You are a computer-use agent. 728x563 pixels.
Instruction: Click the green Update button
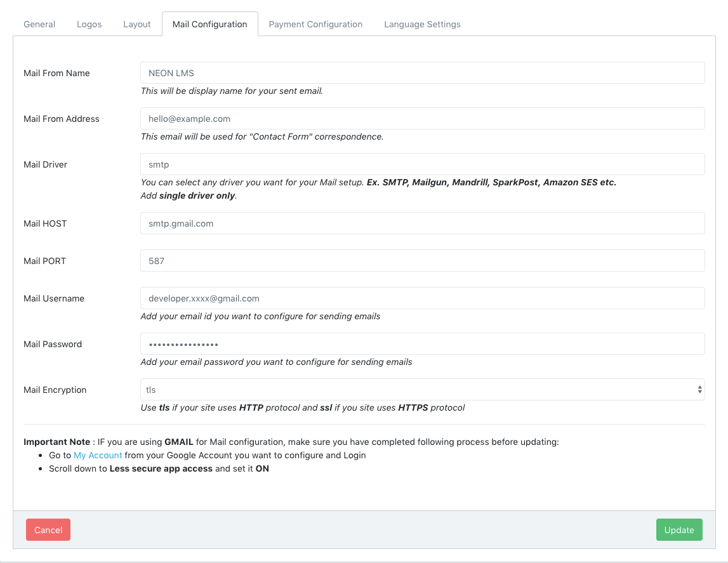pos(678,530)
